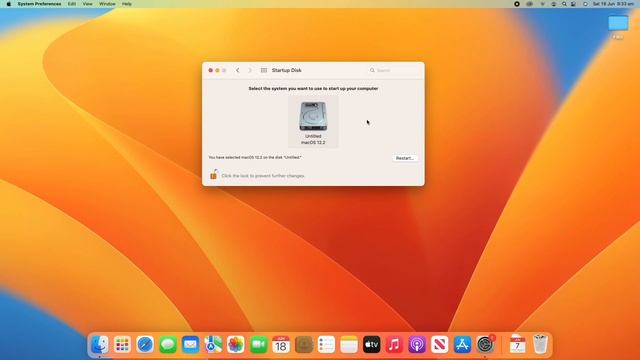Image resolution: width=640 pixels, height=360 pixels.
Task: Open the Apple menu
Action: point(9,4)
